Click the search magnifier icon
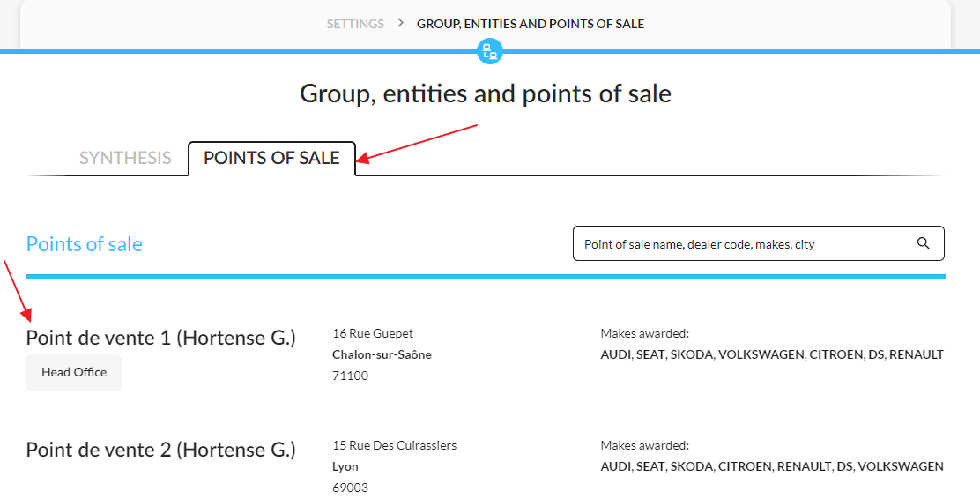980x499 pixels. (923, 243)
